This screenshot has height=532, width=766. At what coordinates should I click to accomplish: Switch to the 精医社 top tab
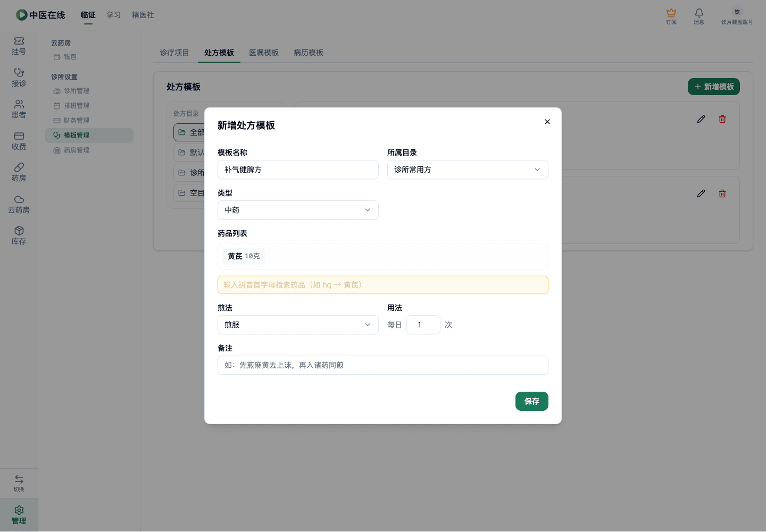[143, 15]
